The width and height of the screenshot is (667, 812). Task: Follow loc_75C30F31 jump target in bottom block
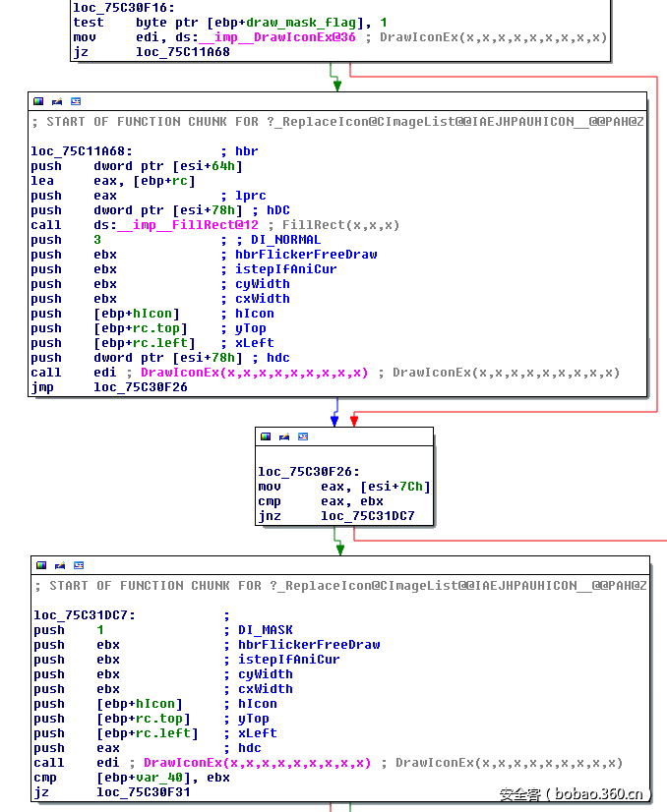click(x=143, y=792)
